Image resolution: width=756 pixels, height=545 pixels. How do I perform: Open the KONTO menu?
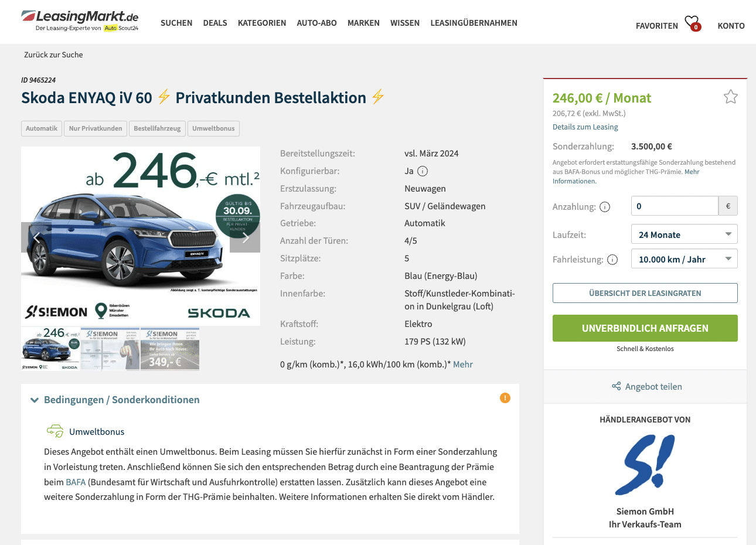pyautogui.click(x=731, y=26)
